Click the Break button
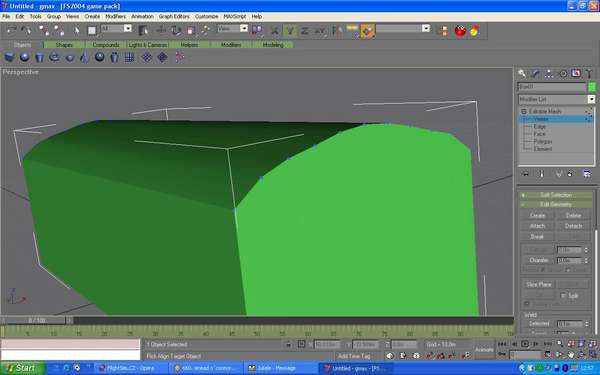Viewport: 600px width, 375px height. 537,237
